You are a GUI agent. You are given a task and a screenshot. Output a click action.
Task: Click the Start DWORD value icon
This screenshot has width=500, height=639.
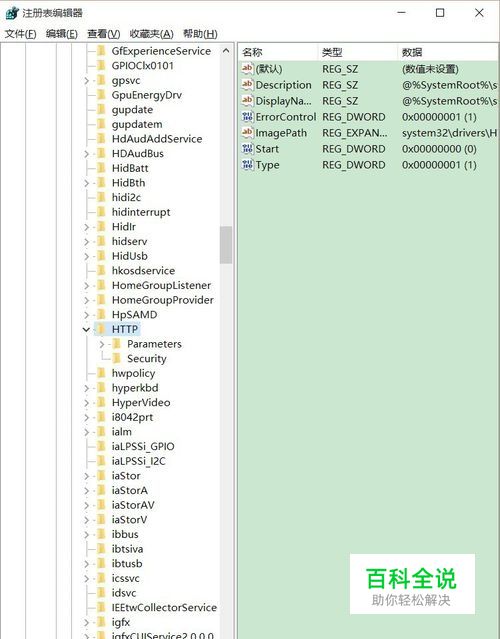click(x=247, y=149)
